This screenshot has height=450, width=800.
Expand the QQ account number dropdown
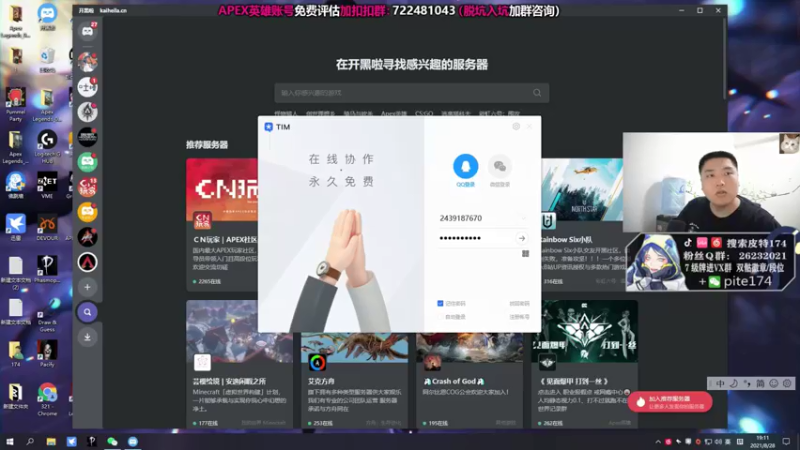coord(523,218)
